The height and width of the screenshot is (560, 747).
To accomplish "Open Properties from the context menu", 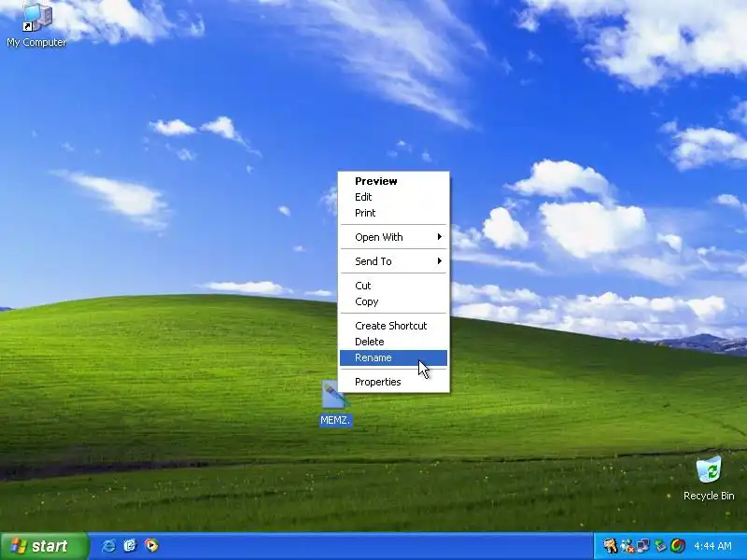I will tap(393, 382).
